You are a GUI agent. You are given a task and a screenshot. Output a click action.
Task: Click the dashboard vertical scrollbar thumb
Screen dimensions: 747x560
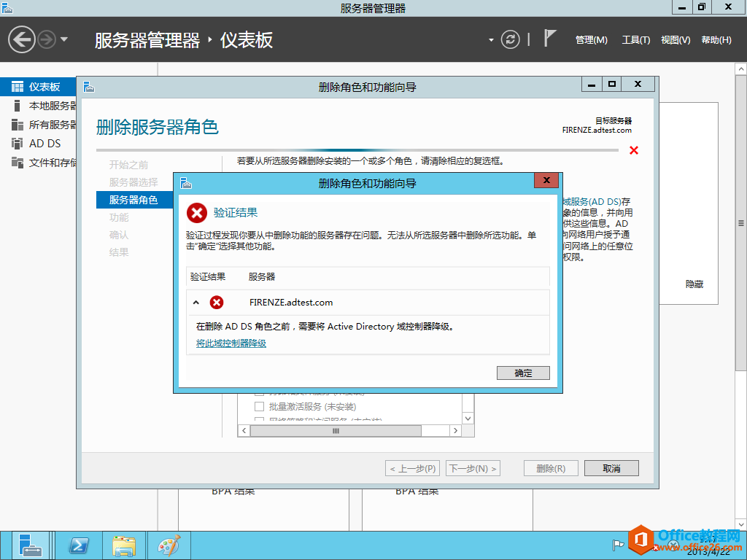click(x=741, y=223)
